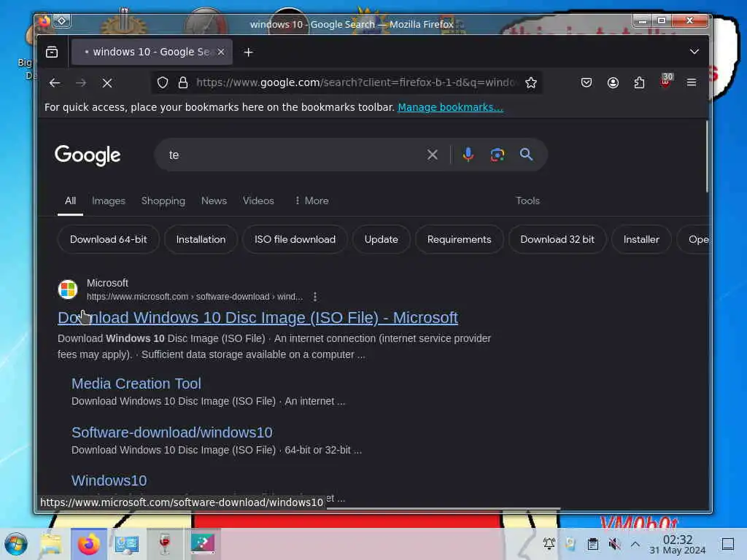Submit search with magnifier icon
This screenshot has height=560, width=747.
(527, 155)
